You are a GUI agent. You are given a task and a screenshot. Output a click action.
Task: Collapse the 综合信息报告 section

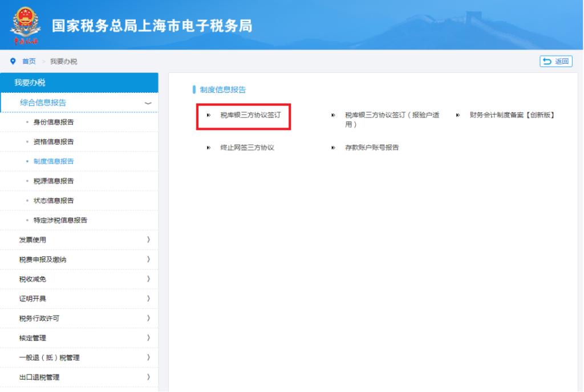[148, 103]
